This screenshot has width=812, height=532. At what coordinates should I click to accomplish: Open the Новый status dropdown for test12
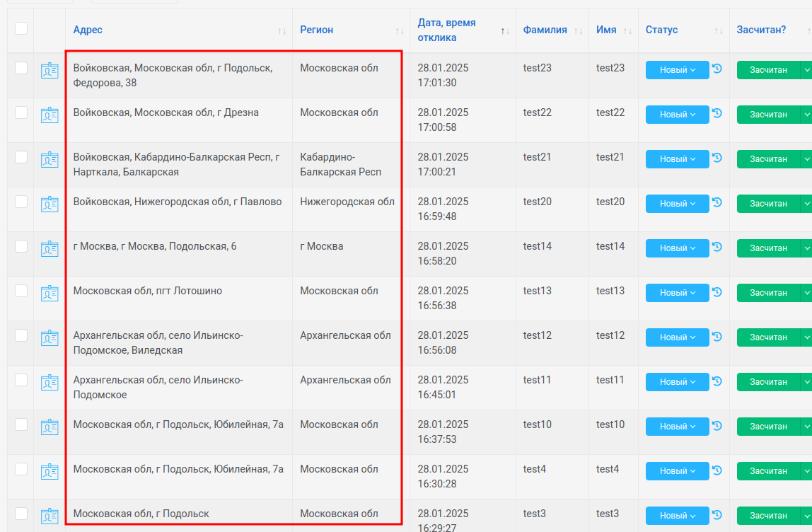pos(677,337)
